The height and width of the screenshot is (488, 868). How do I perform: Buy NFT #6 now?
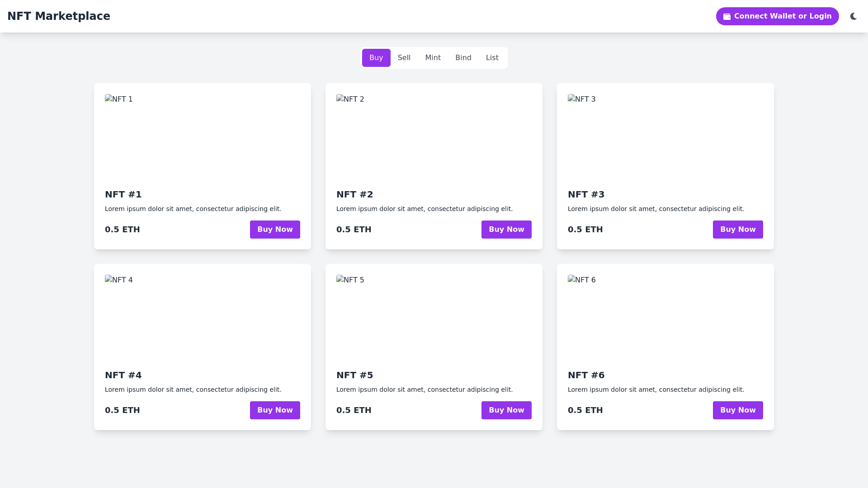(737, 410)
